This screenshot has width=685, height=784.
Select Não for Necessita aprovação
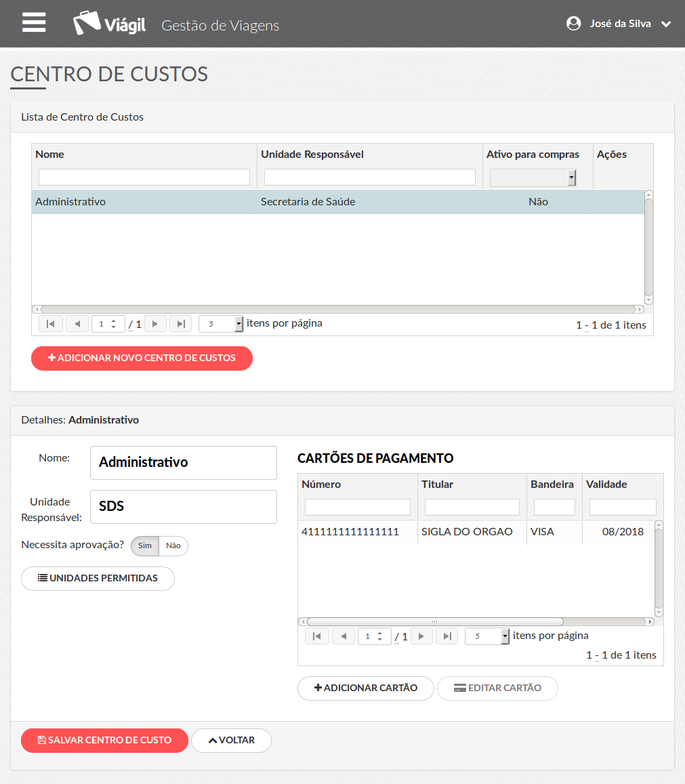[x=173, y=545]
